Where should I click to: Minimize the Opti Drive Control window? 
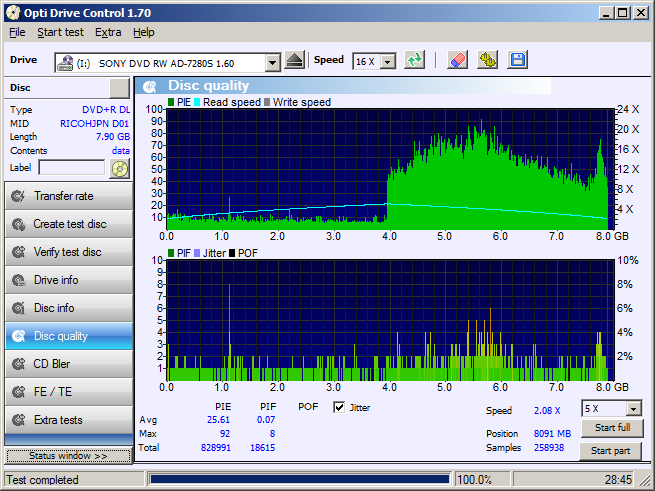[x=607, y=13]
